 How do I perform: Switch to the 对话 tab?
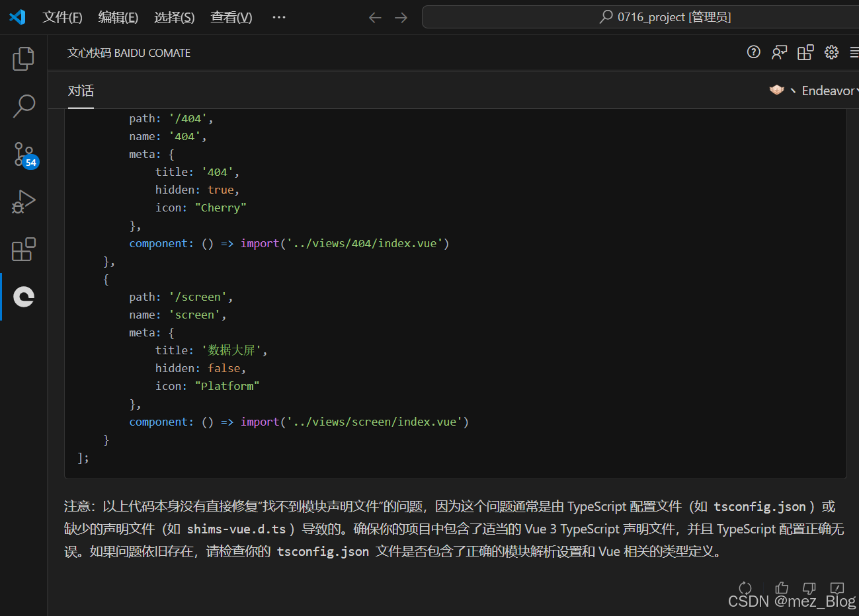(x=81, y=91)
